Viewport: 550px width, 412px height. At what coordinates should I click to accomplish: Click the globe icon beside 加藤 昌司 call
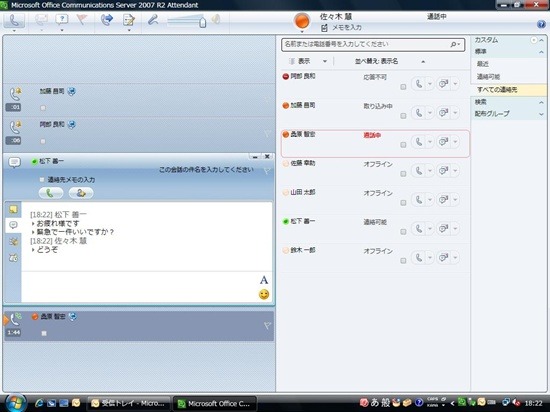72,92
